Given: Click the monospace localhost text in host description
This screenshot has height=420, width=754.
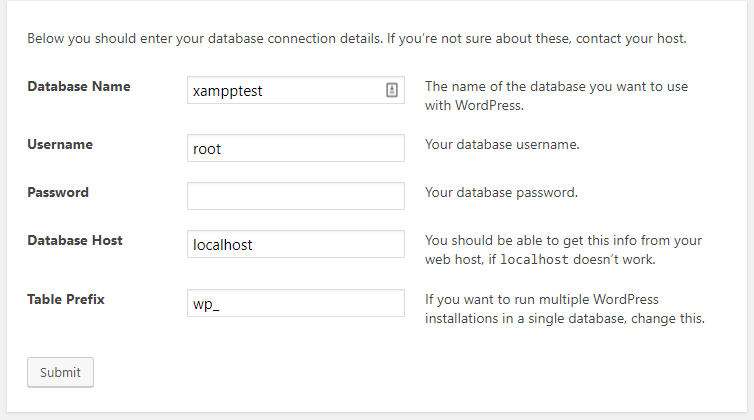Looking at the screenshot, I should 534,260.
